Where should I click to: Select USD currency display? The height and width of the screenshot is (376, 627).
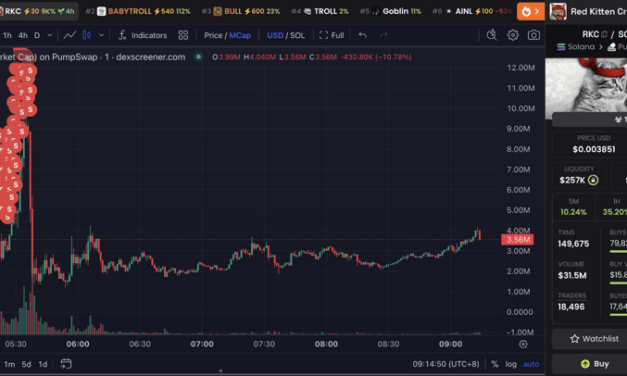coord(275,36)
